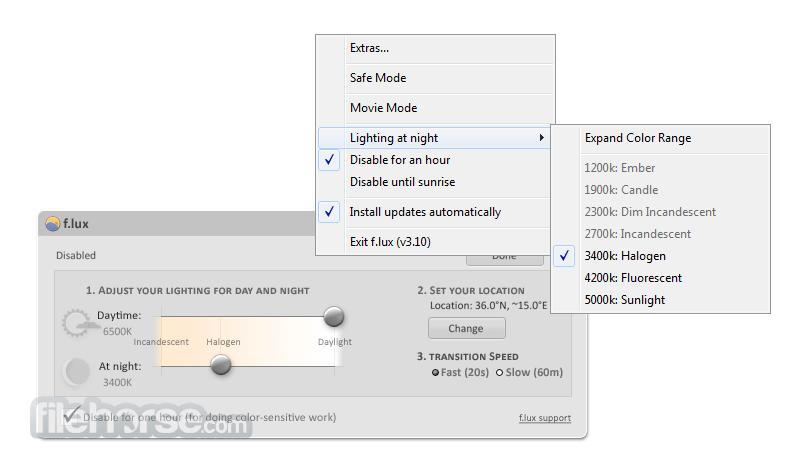This screenshot has width=802, height=469.
Task: Click the 1900k: Candle option
Action: pyautogui.click(x=661, y=190)
